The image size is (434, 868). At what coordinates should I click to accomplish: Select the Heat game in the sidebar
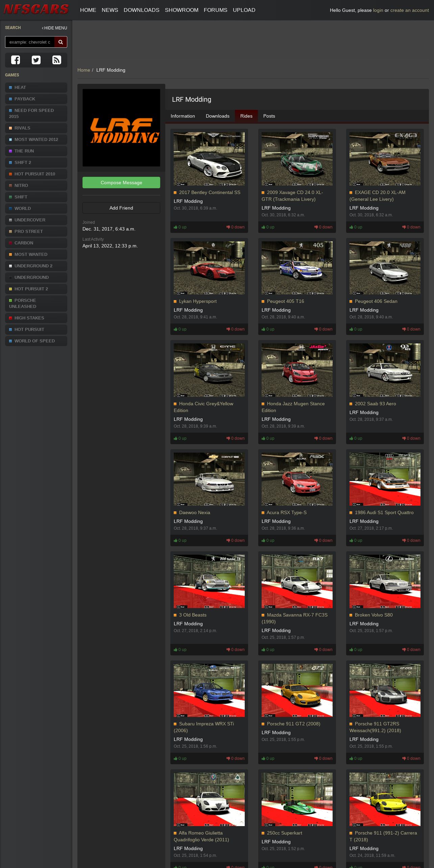pyautogui.click(x=36, y=88)
